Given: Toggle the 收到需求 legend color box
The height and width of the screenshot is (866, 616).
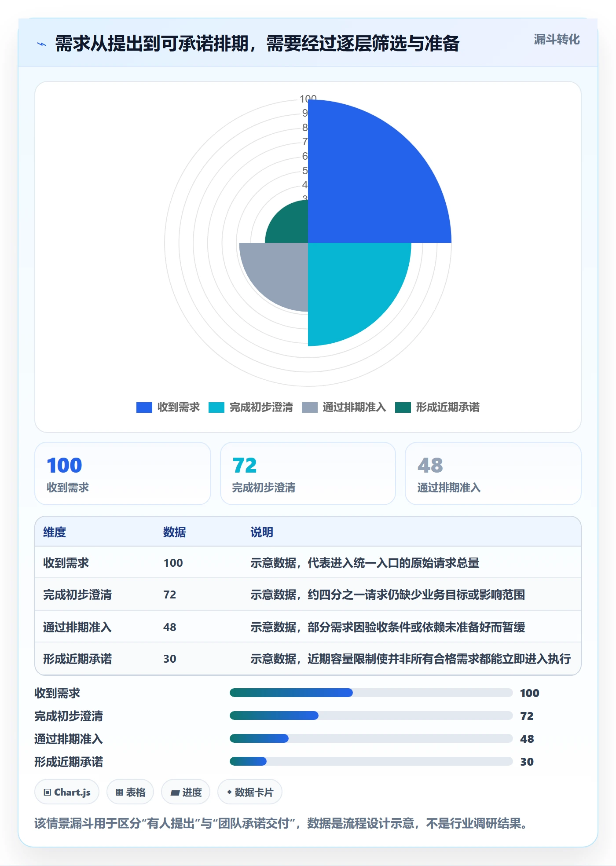Looking at the screenshot, I should pyautogui.click(x=144, y=407).
